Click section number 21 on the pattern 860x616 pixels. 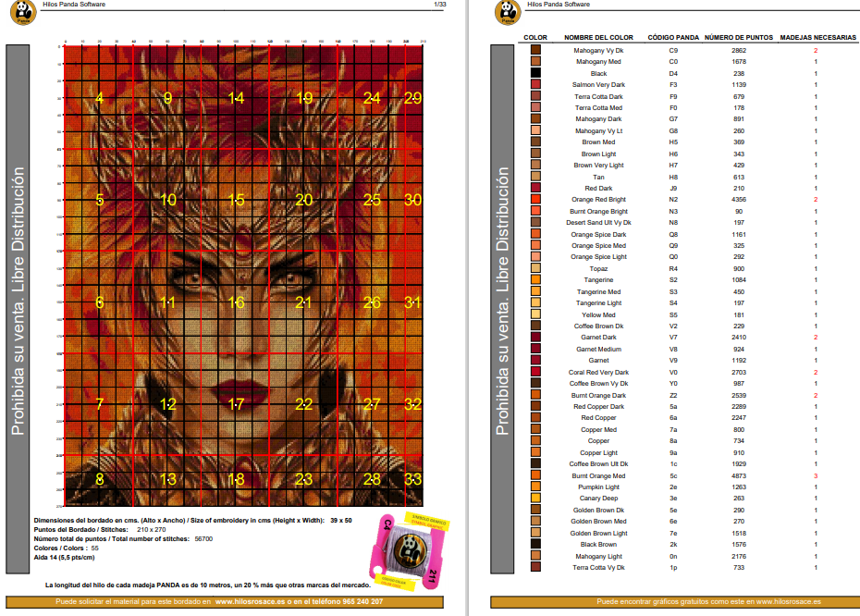click(x=304, y=302)
